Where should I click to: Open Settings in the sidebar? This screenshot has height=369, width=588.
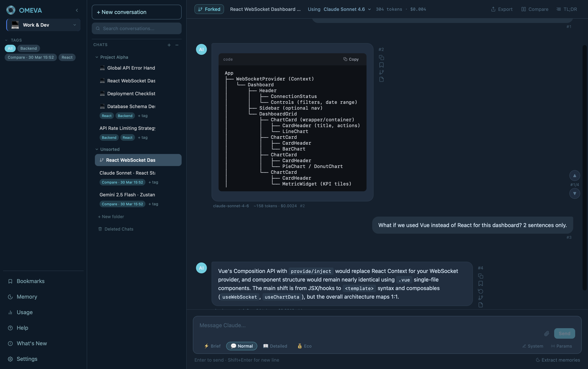[27, 359]
